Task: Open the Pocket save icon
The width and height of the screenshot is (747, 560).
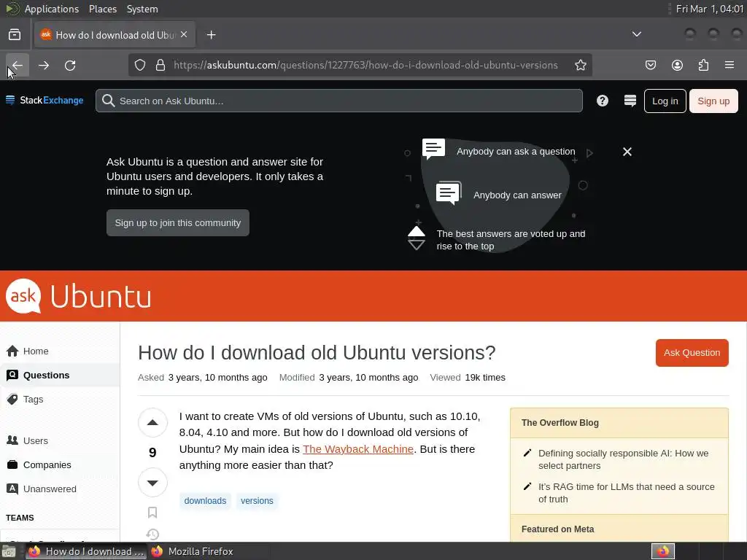Action: (x=651, y=65)
